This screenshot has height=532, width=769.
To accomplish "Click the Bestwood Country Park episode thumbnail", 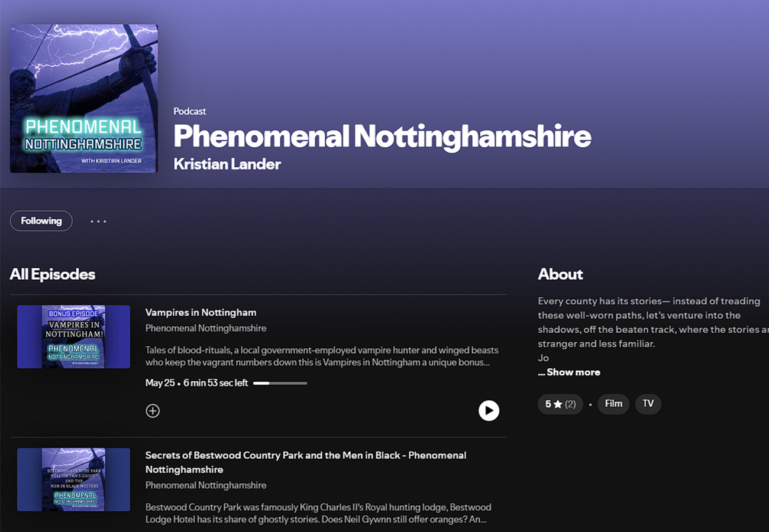I will (x=73, y=479).
